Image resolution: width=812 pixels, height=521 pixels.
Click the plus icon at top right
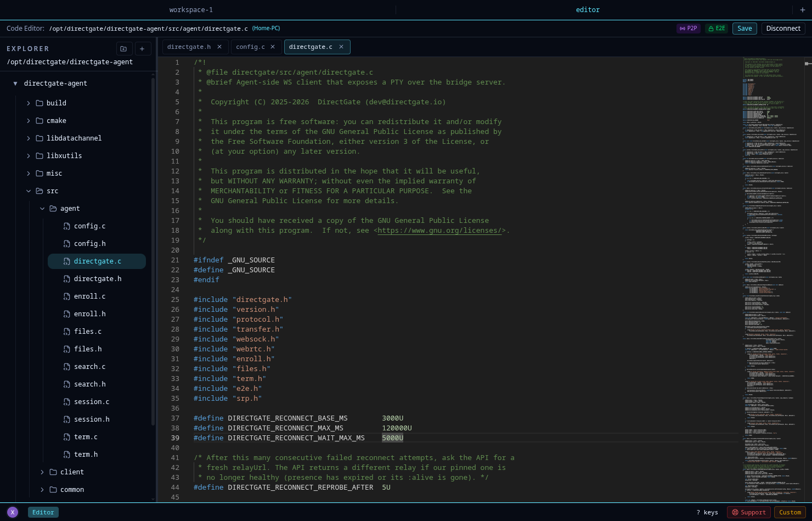pyautogui.click(x=803, y=10)
